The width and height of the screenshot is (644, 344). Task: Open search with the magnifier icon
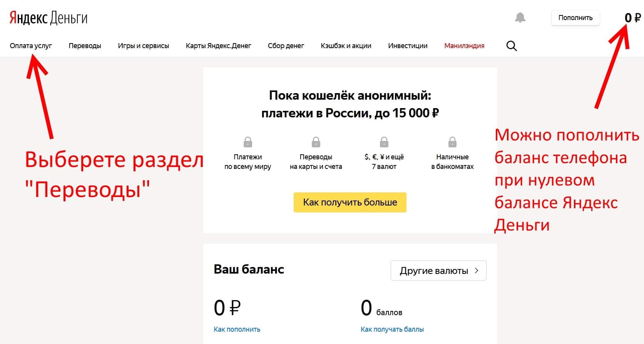pyautogui.click(x=511, y=46)
